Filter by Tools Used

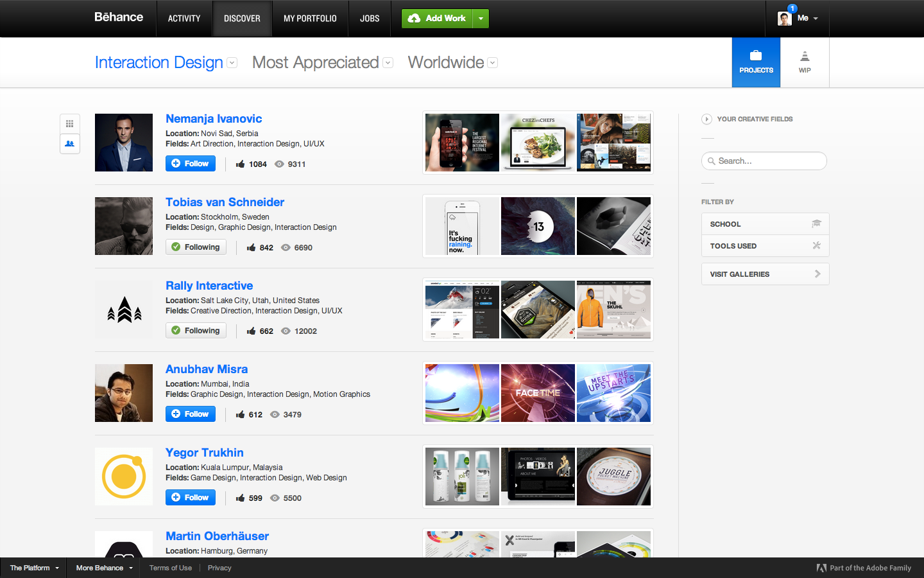[765, 246]
